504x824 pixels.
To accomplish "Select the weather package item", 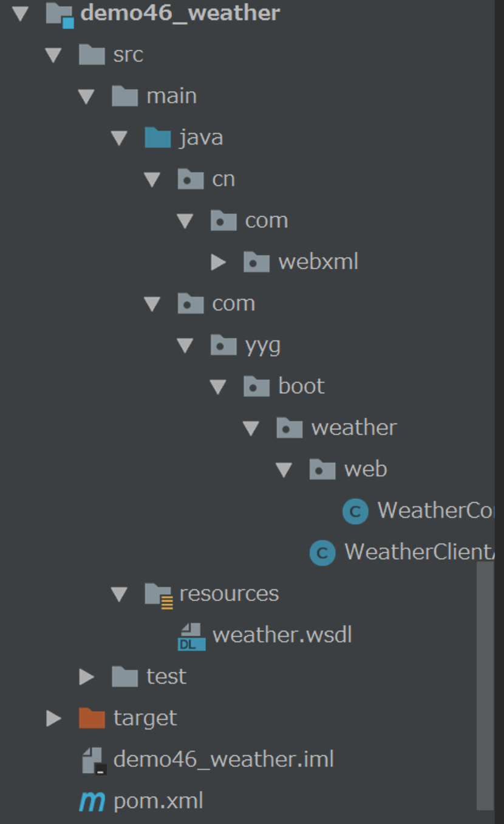I will click(336, 428).
